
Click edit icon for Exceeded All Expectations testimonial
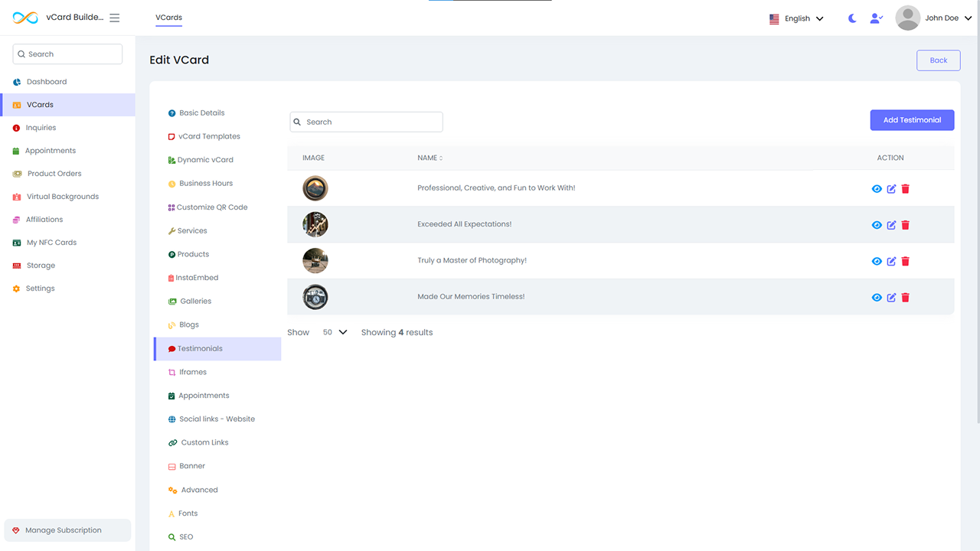891,225
